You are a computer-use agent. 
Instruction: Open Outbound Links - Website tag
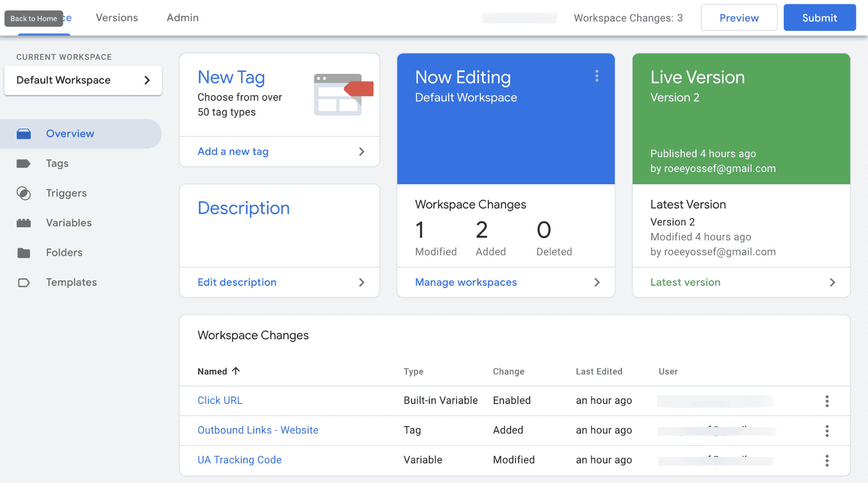pos(258,430)
